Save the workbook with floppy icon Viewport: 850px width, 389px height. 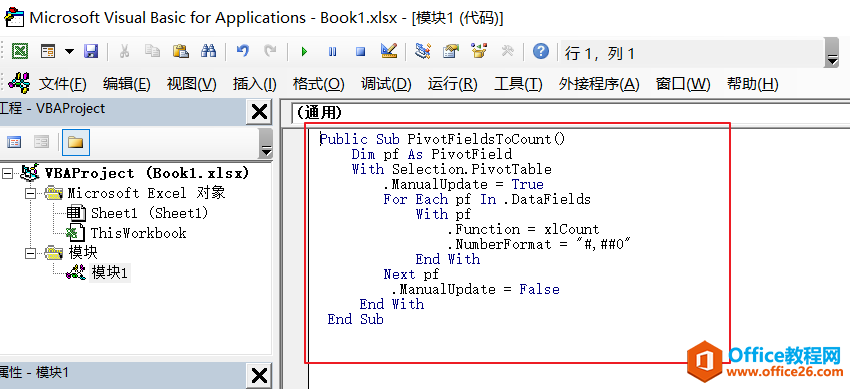(x=91, y=51)
